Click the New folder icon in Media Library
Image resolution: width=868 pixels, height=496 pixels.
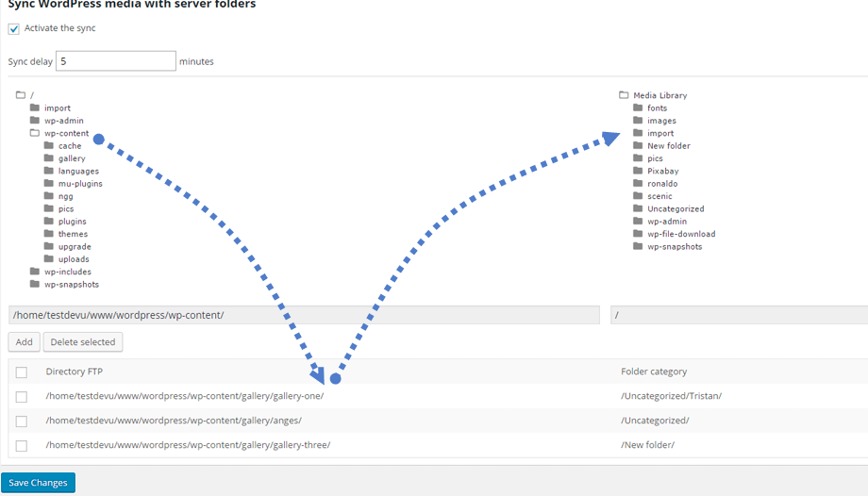tap(638, 145)
